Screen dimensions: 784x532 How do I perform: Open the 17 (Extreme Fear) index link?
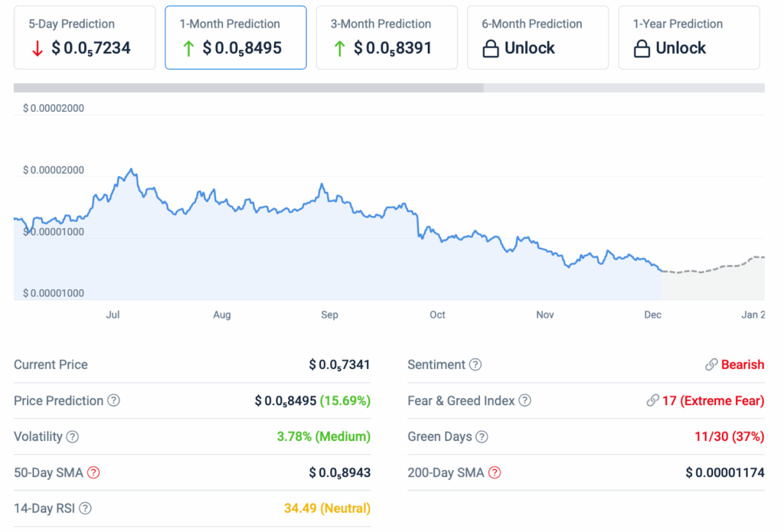pos(712,400)
